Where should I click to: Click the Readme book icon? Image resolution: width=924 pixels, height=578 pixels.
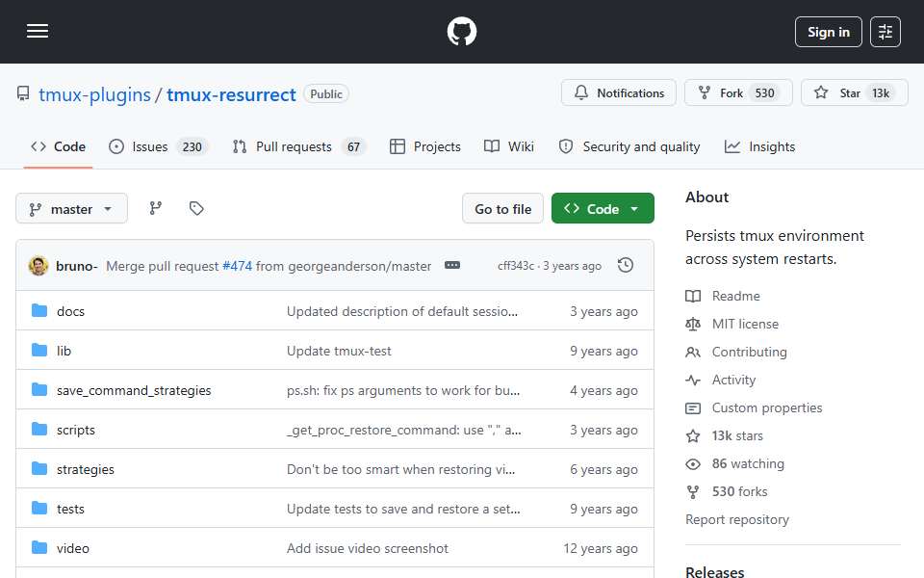693,296
